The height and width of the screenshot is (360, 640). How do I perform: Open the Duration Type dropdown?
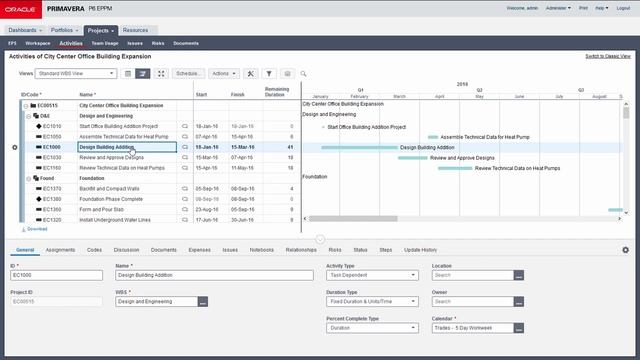click(x=372, y=302)
